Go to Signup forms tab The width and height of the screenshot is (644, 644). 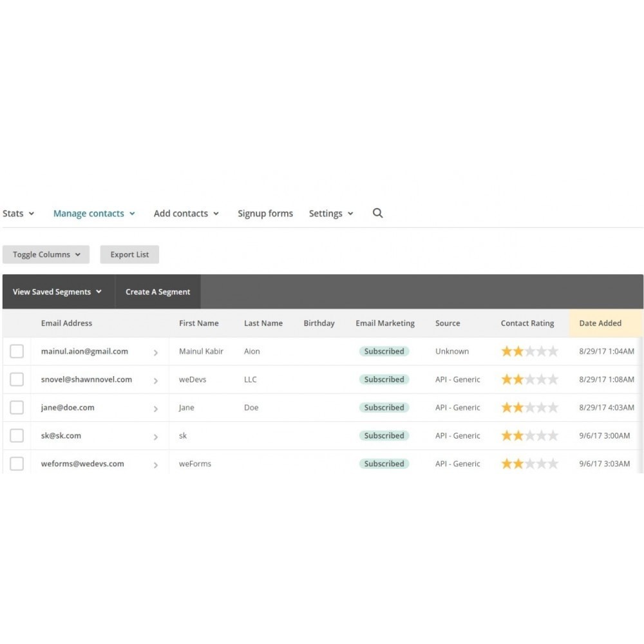[265, 214]
